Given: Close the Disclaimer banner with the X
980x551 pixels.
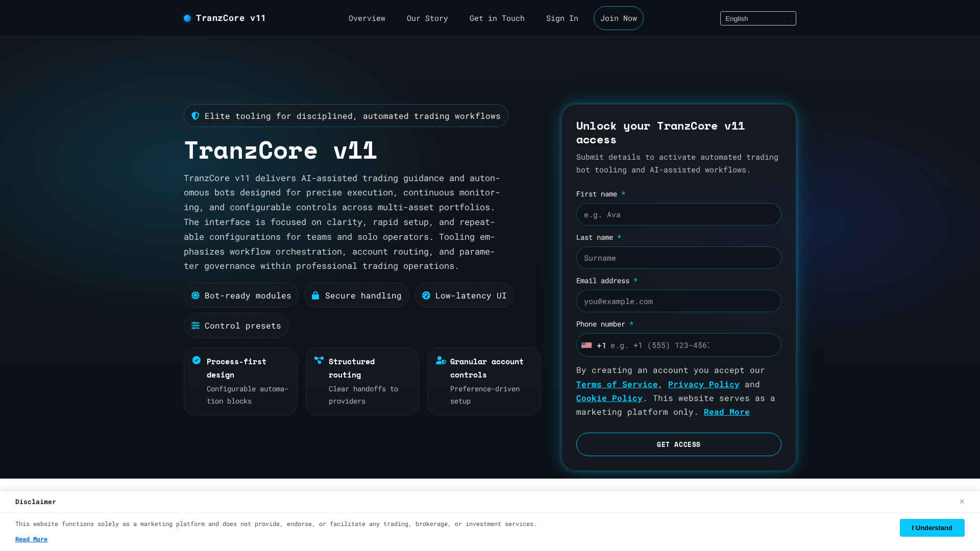Looking at the screenshot, I should 962,502.
